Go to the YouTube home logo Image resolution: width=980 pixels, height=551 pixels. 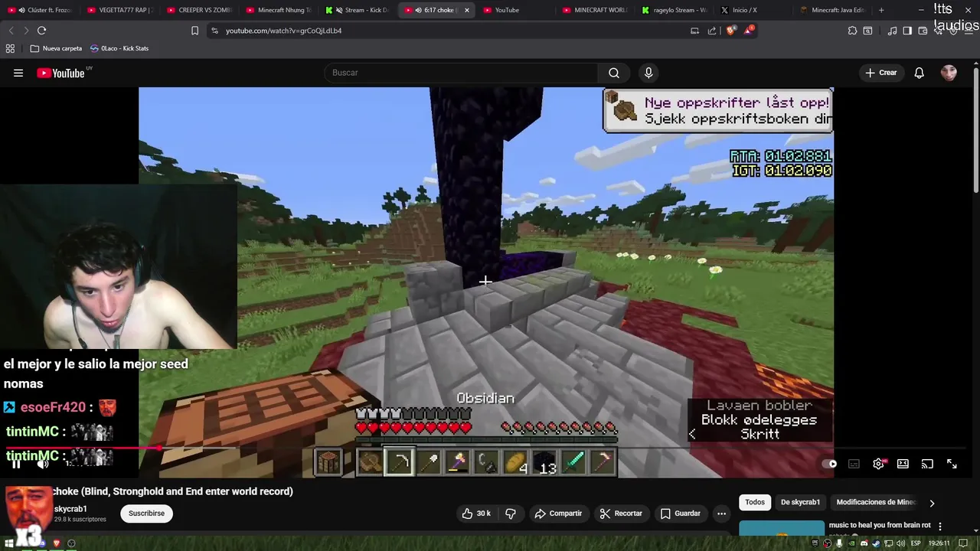(61, 73)
